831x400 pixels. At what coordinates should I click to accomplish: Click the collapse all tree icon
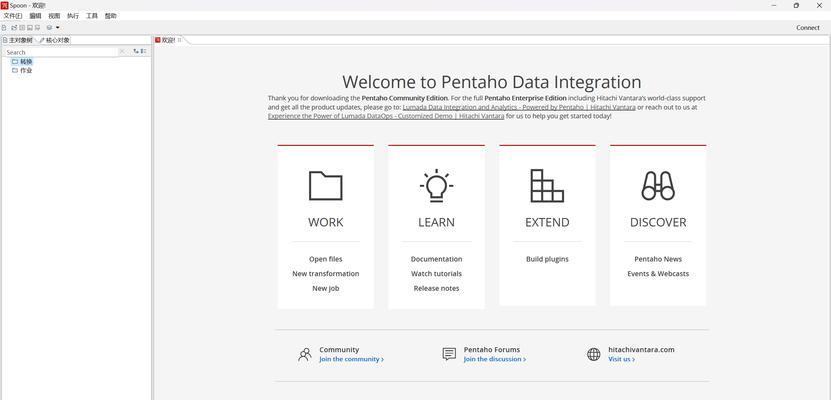[144, 51]
